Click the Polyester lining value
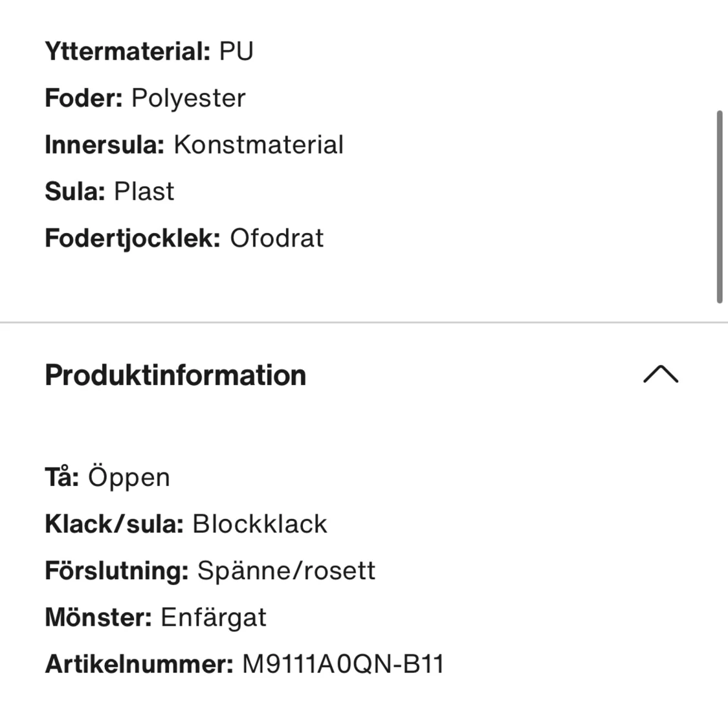This screenshot has width=728, height=728. click(188, 98)
